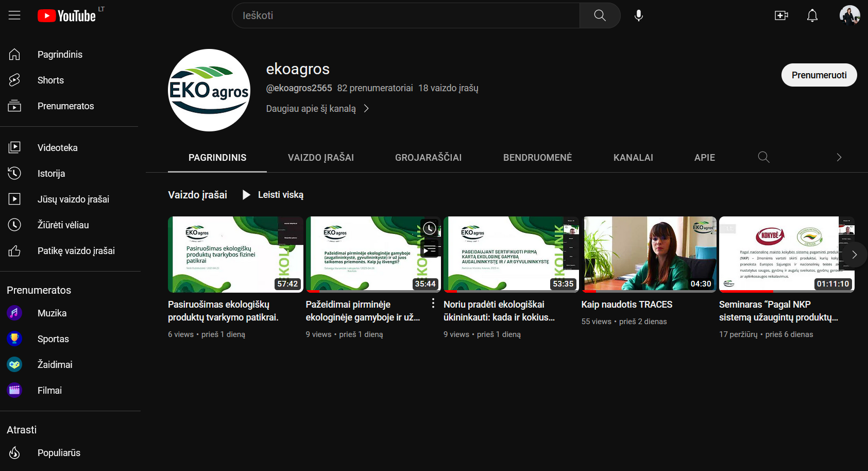Switch to the BENDRUOMENĖ tab
The width and height of the screenshot is (868, 471).
[538, 158]
